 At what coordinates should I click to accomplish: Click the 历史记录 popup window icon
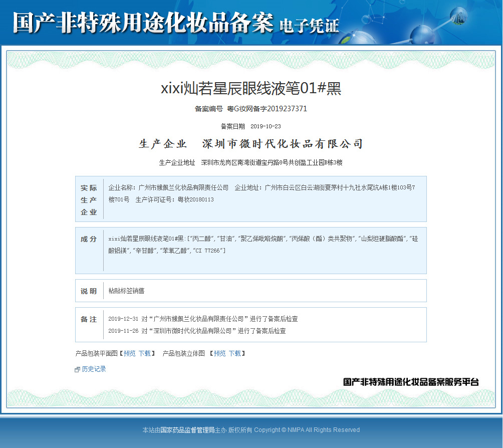pyautogui.click(x=77, y=370)
